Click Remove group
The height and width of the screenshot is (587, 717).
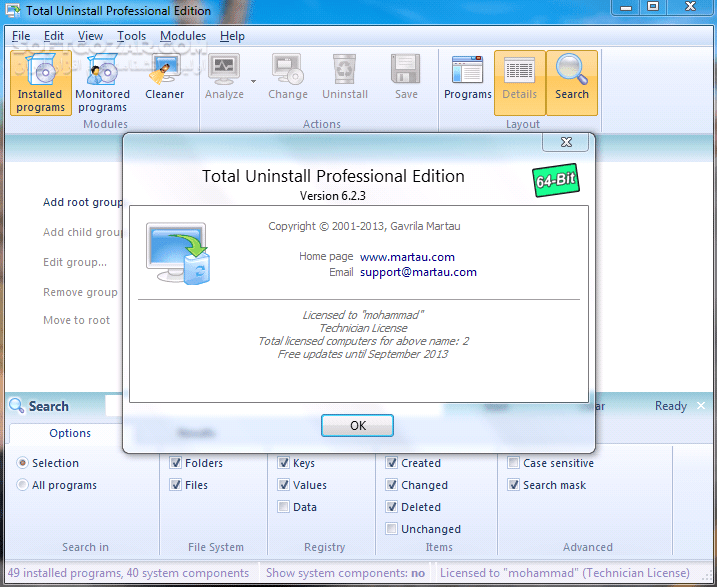[x=80, y=292]
